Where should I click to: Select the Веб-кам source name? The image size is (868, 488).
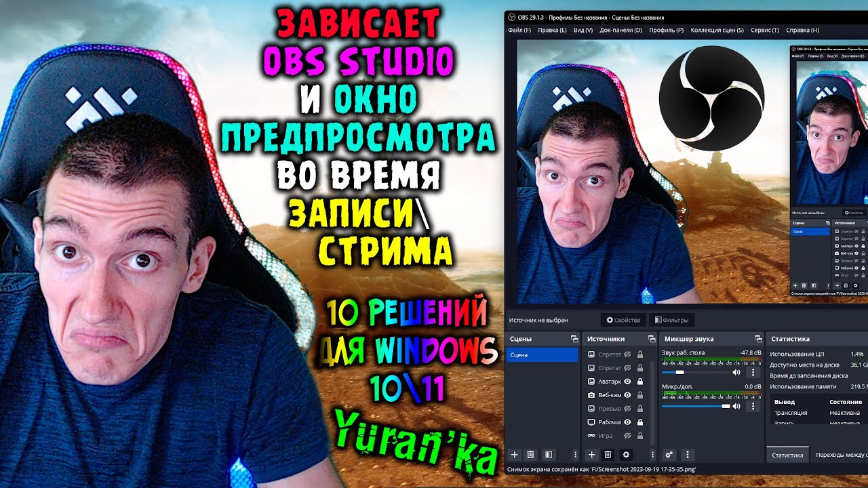coord(610,395)
